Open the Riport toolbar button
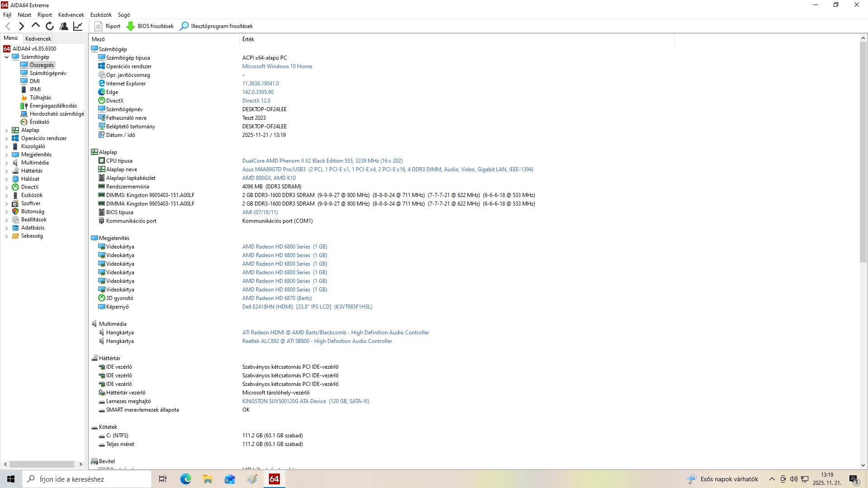868x488 pixels. point(107,26)
